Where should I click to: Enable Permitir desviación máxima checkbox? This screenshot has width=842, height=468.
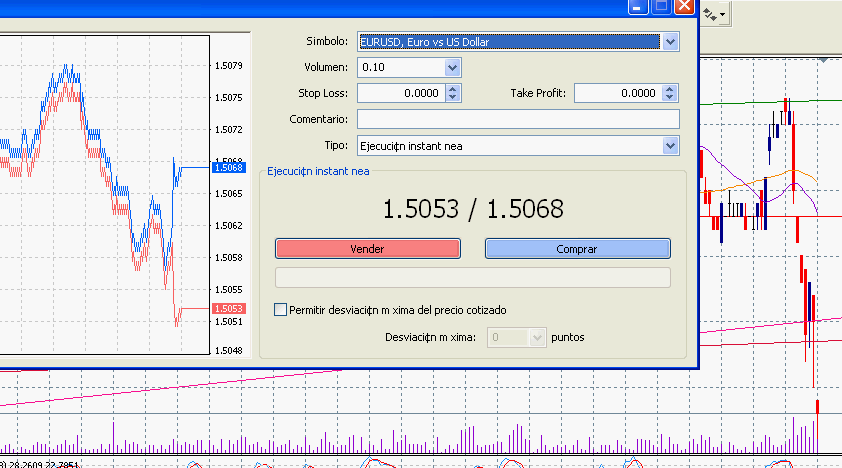click(x=281, y=310)
